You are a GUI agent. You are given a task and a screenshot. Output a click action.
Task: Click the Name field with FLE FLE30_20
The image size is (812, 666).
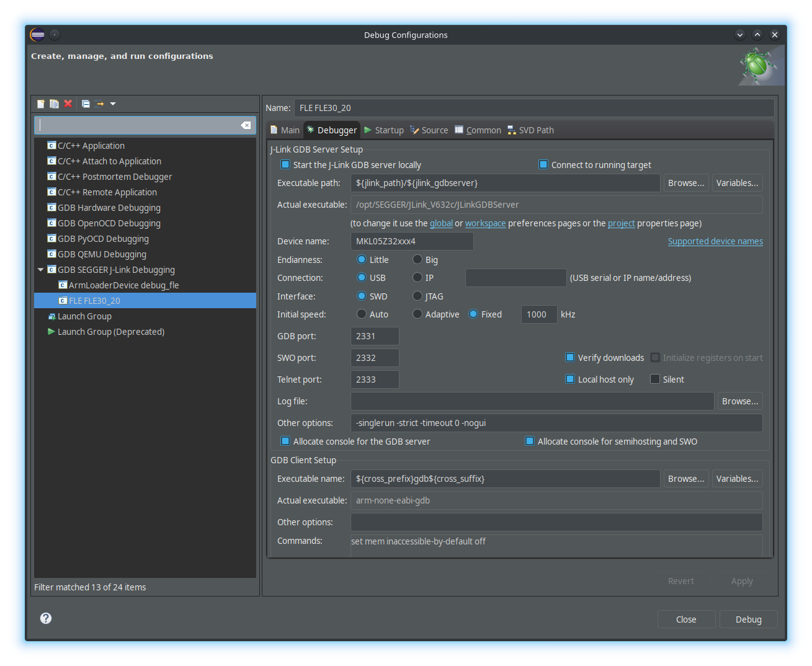coord(534,108)
